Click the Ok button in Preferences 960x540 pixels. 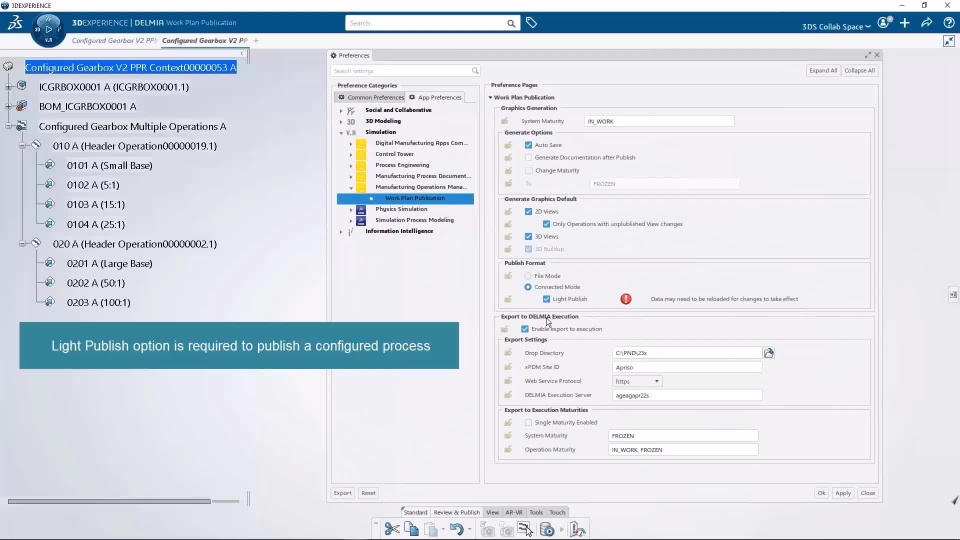tap(822, 493)
